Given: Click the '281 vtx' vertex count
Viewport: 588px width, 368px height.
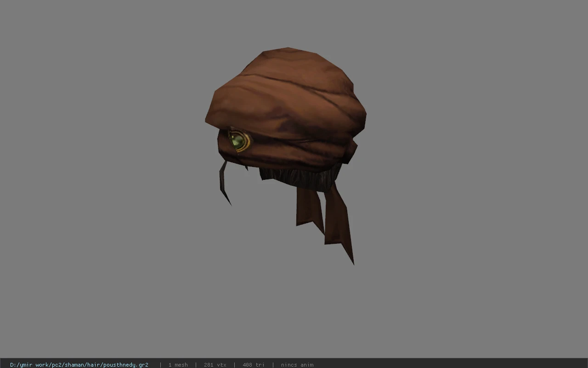Looking at the screenshot, I should [x=215, y=365].
